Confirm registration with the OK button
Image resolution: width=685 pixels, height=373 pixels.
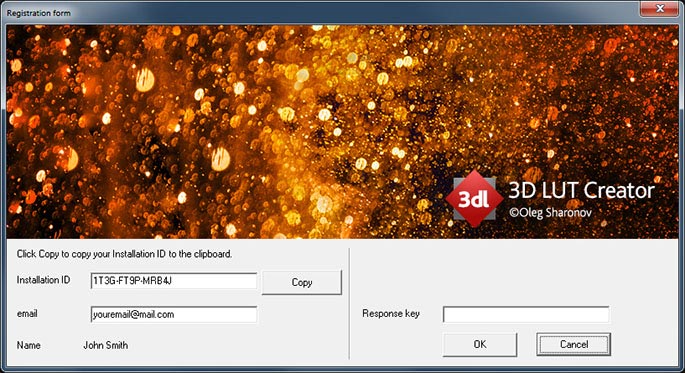coord(480,344)
